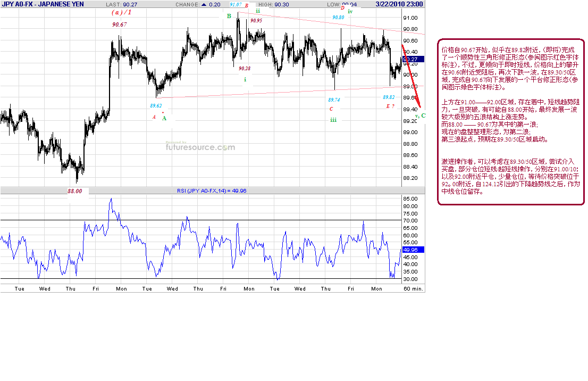Click the '88.80' price axis label
Image resolution: width=588 pixels, height=381 pixels.
tap(410, 144)
